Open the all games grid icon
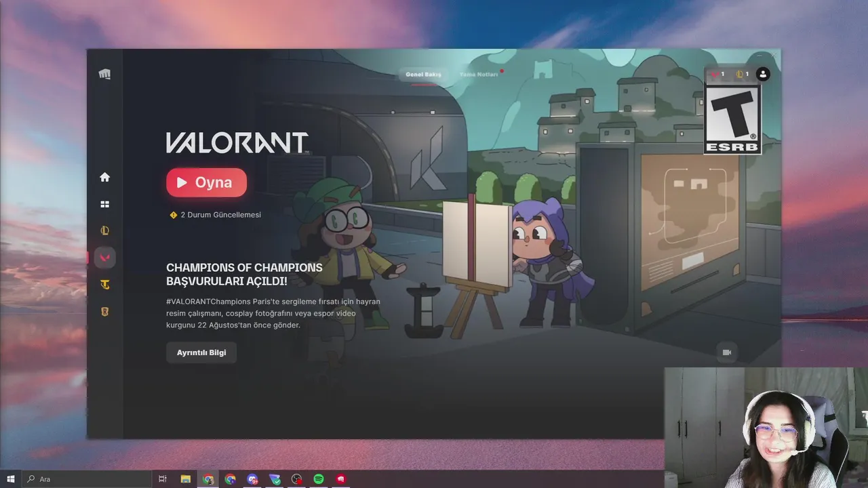Image resolution: width=868 pixels, height=488 pixels. [104, 204]
